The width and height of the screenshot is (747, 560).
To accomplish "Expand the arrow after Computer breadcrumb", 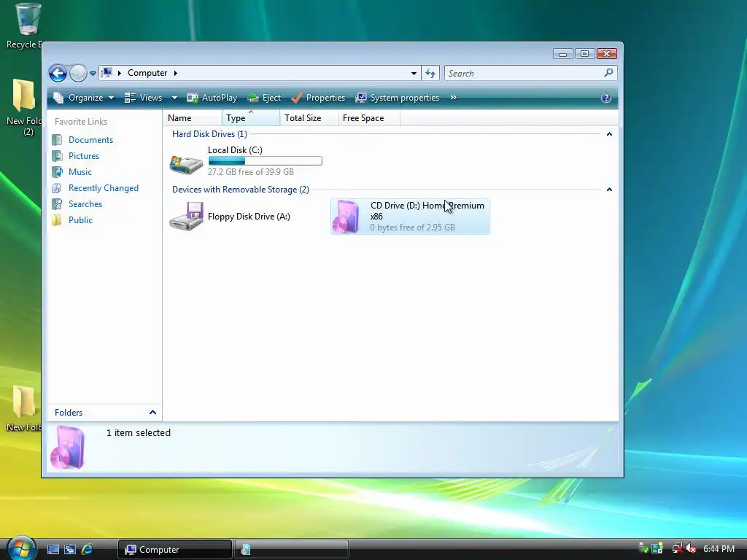I will [176, 73].
